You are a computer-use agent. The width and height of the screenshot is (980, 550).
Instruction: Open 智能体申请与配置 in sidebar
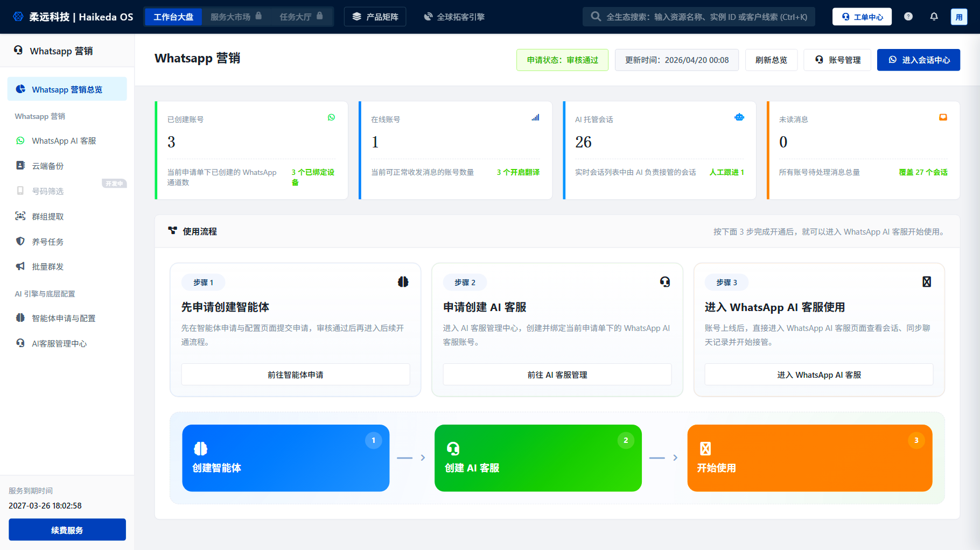[x=67, y=318]
